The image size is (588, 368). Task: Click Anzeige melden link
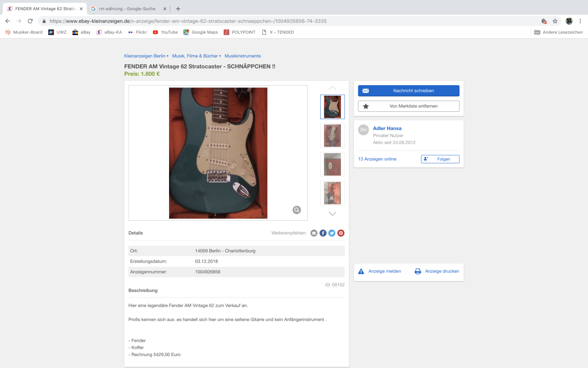[379, 271]
